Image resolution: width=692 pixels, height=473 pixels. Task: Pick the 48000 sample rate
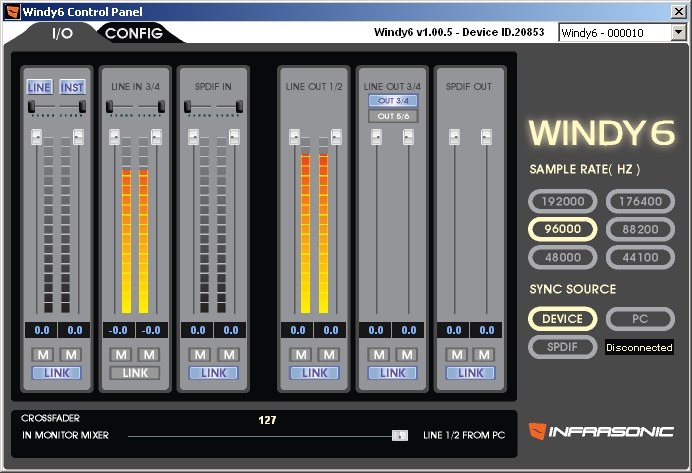tap(563, 257)
